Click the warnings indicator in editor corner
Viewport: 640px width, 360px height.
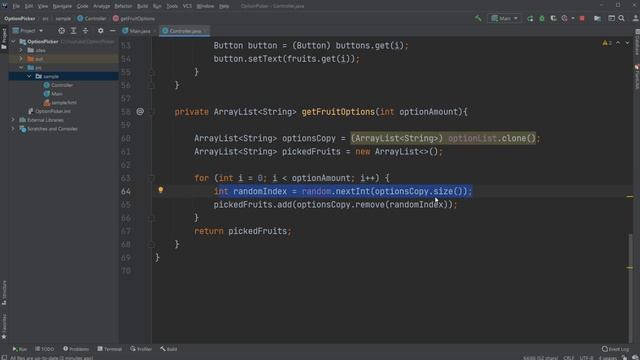click(x=607, y=43)
